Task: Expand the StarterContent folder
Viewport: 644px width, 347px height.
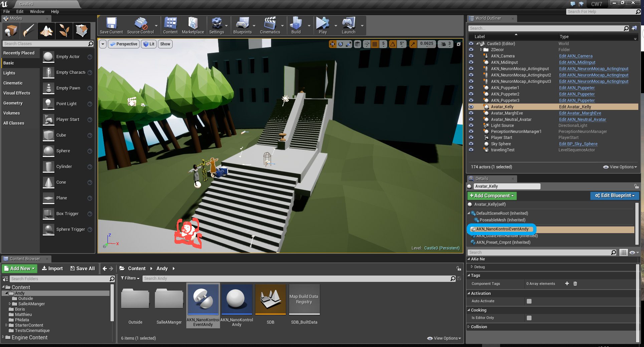Action: (x=6, y=325)
